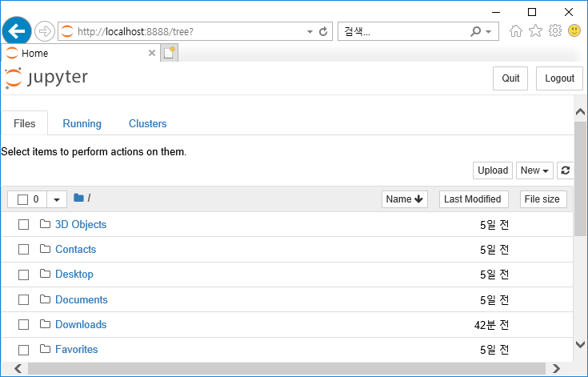Expand the search provider dropdown arrow

488,32
